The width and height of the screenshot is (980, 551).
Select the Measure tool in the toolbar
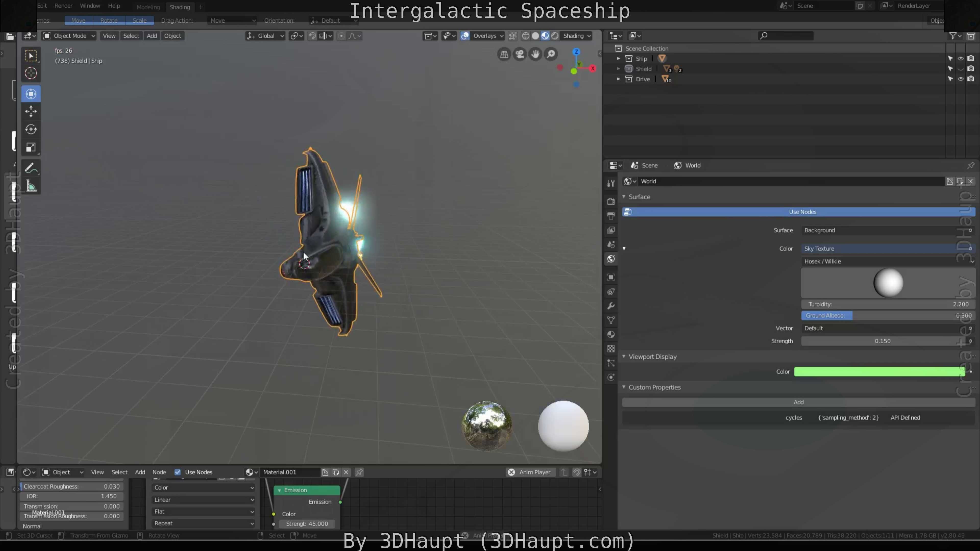[31, 186]
